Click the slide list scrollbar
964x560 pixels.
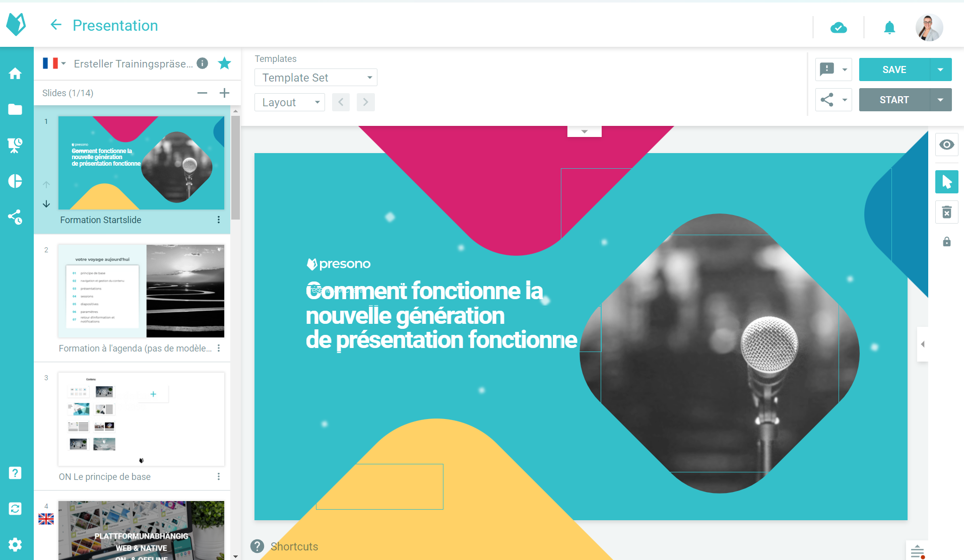tap(235, 167)
